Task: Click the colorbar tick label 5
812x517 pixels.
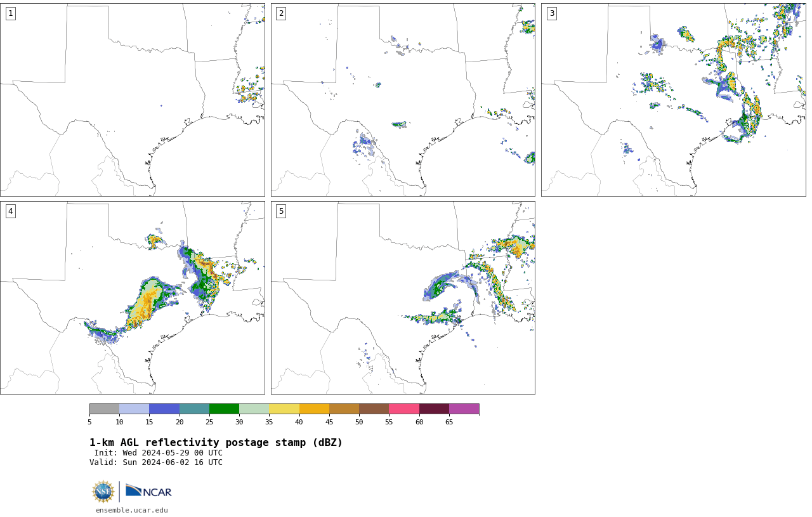Action: coord(89,422)
